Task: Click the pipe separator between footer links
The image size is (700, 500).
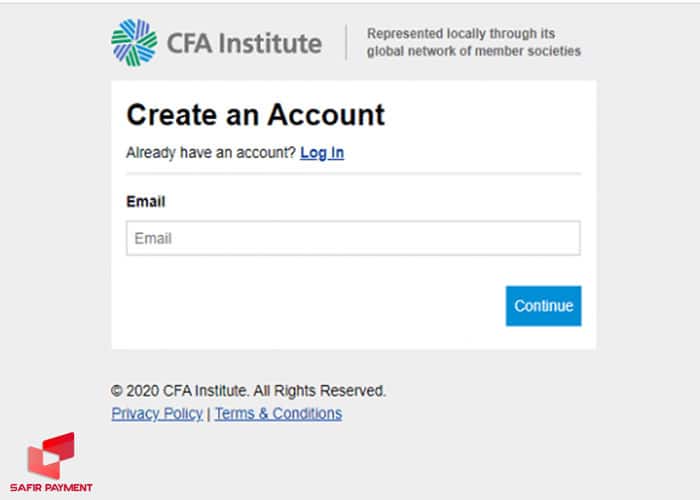Action: [x=208, y=413]
